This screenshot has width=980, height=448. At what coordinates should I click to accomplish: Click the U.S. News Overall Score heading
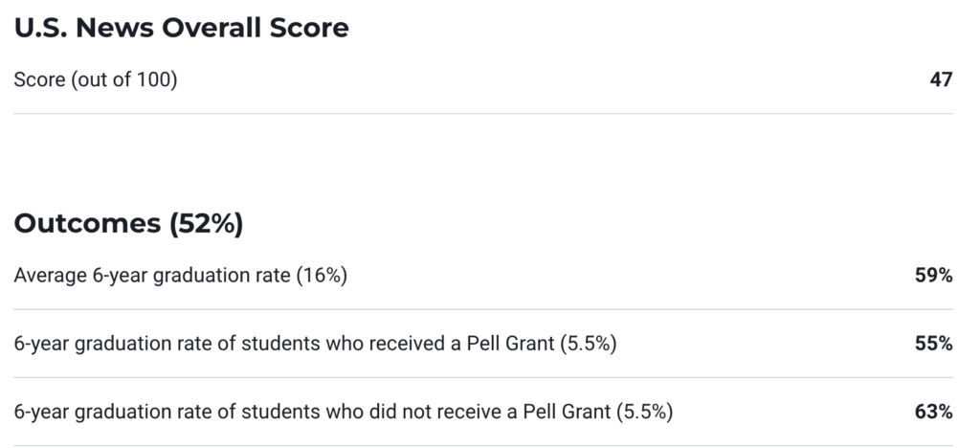[181, 29]
